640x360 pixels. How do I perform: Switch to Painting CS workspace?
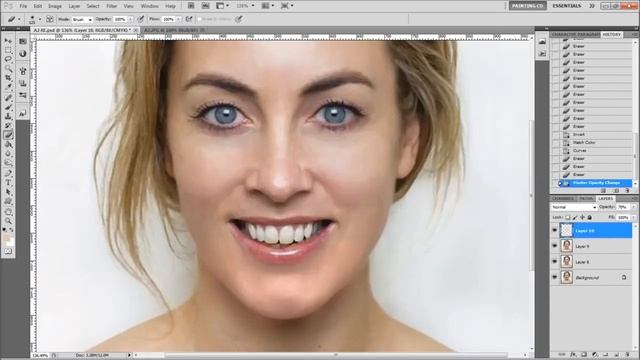point(528,6)
